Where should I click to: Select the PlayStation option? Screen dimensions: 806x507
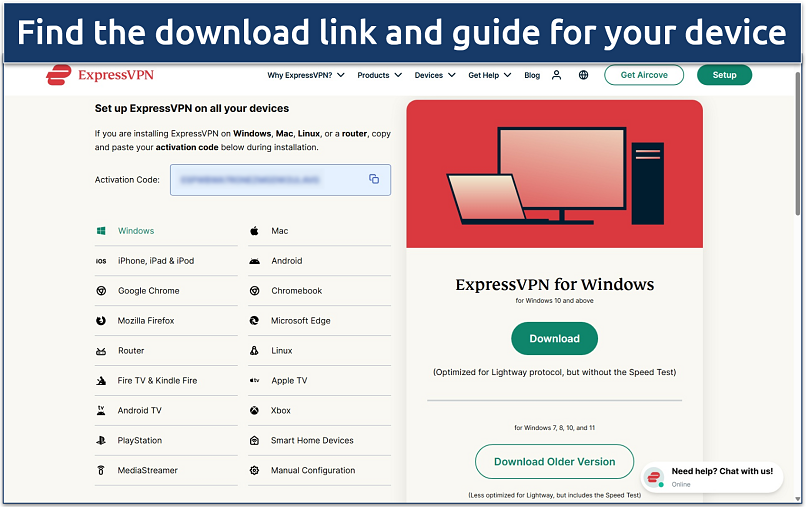[x=166, y=441]
